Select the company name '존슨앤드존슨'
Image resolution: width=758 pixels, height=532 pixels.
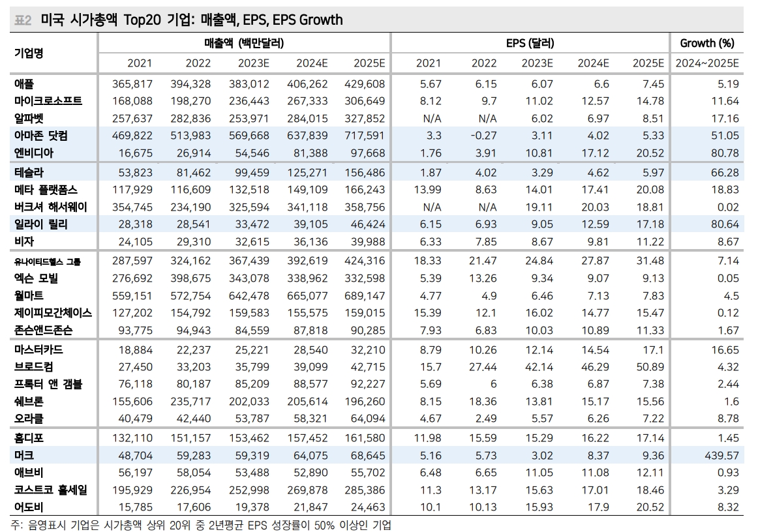44,331
